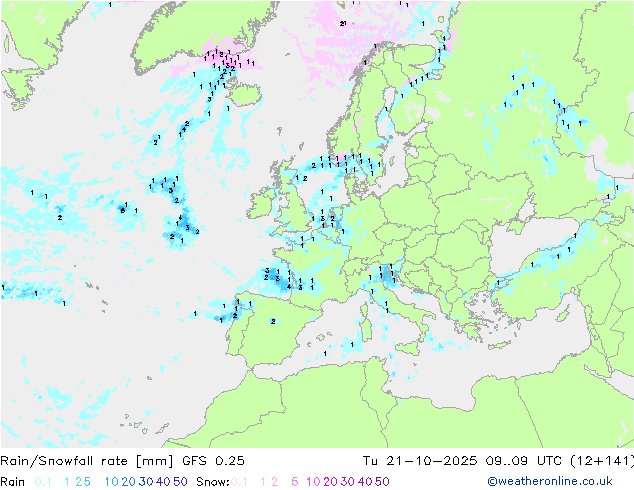This screenshot has height=490, width=634.
Task: Click the 'Tu 21-10-2025' forecast date
Action: click(x=420, y=460)
